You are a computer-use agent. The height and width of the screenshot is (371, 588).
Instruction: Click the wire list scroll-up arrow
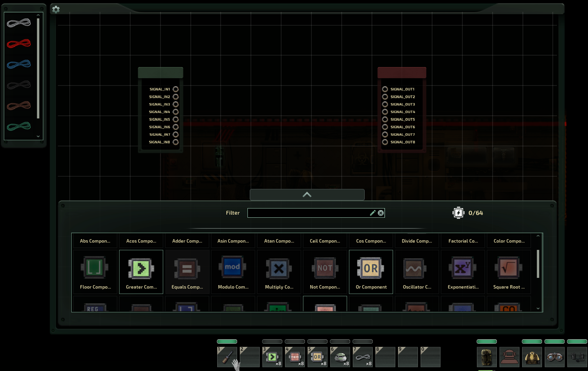[x=38, y=15]
